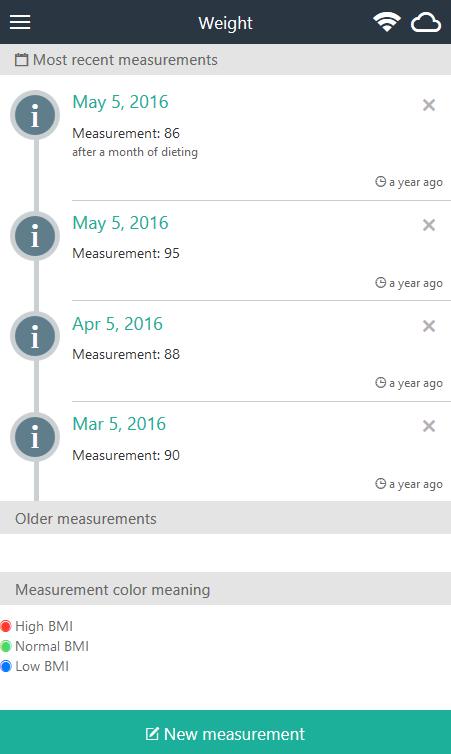This screenshot has height=754, width=451.
Task: Open the Mar 5, 2016 date heading
Action: (119, 424)
